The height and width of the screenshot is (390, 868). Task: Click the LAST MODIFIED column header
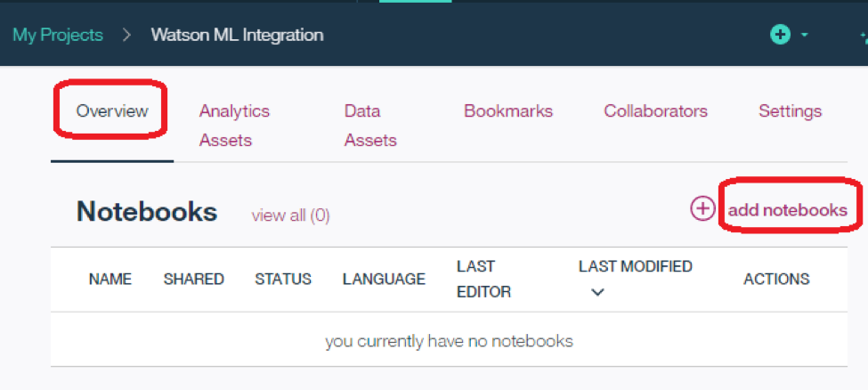pyautogui.click(x=636, y=266)
